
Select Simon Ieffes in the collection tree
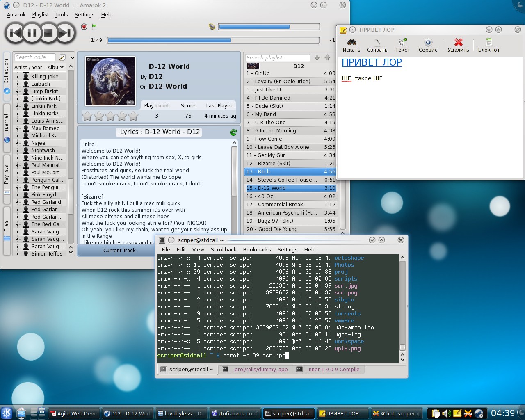point(47,254)
